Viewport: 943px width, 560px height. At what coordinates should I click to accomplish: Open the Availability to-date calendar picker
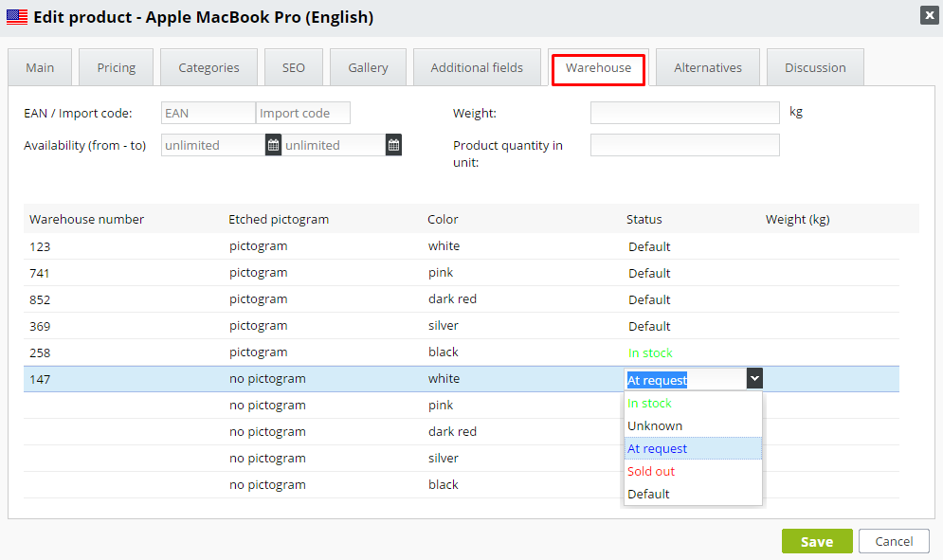393,145
